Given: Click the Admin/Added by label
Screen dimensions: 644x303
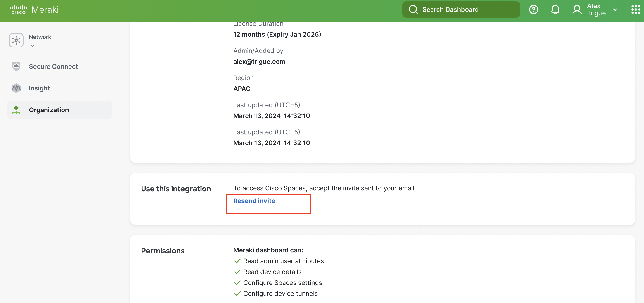Looking at the screenshot, I should click(x=258, y=51).
